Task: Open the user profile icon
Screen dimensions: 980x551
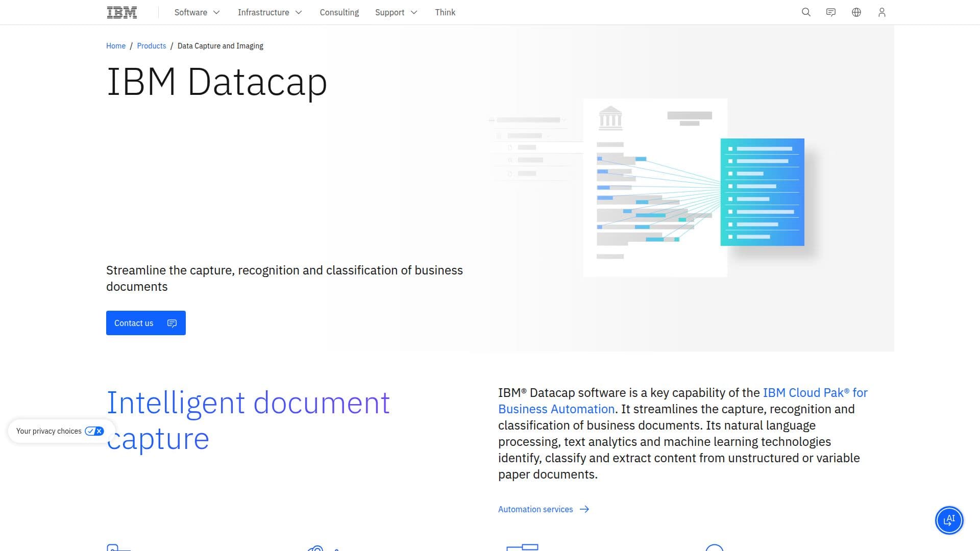Action: click(x=881, y=12)
